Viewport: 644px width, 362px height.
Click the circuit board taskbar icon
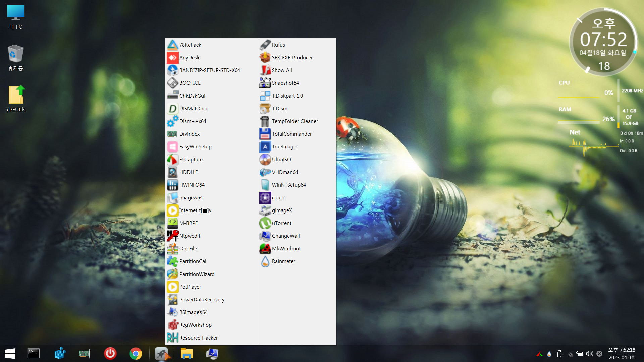pyautogui.click(x=85, y=354)
